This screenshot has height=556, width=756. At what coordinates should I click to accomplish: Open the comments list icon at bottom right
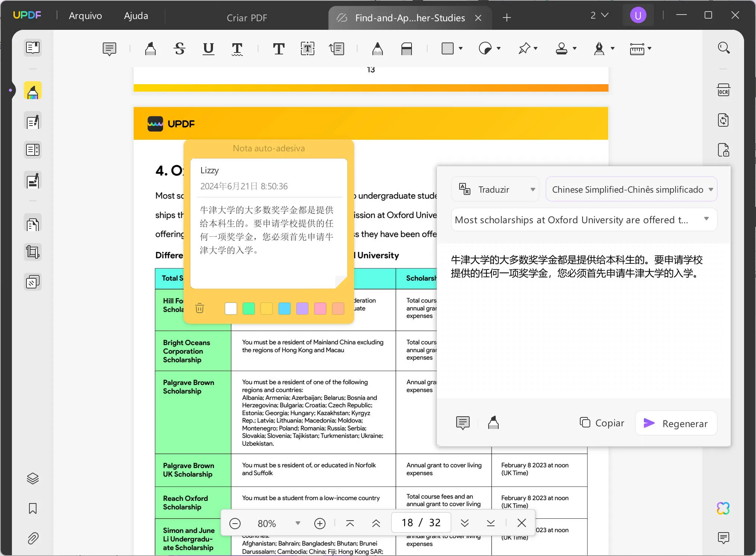coord(724,538)
